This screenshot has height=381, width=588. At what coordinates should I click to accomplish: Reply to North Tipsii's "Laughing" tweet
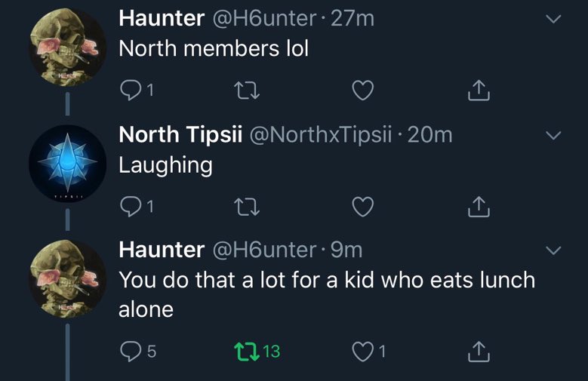[x=130, y=207]
